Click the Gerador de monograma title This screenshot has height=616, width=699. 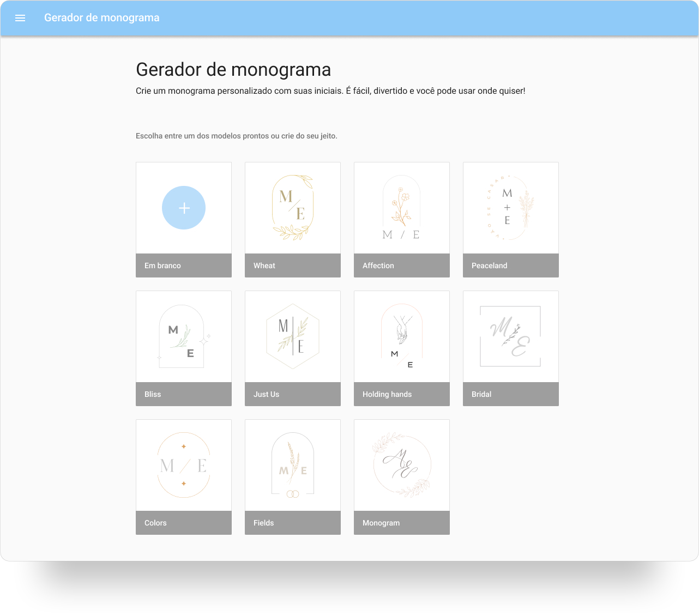point(233,69)
